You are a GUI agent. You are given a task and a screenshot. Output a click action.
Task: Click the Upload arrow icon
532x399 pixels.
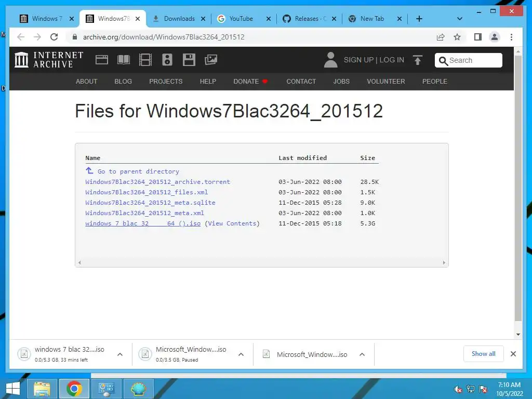pos(417,60)
